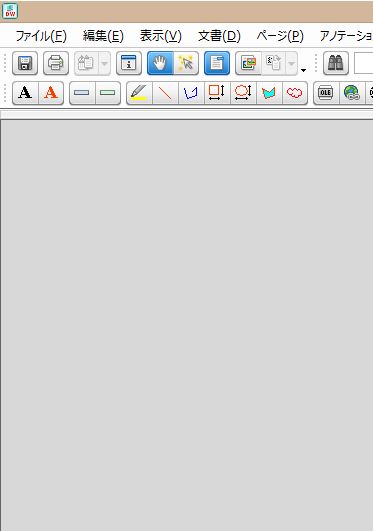Click the grayed document copy icon

coord(273,63)
